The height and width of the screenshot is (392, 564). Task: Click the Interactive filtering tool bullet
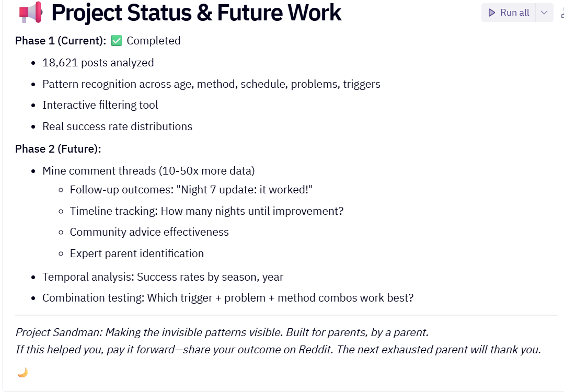click(100, 105)
